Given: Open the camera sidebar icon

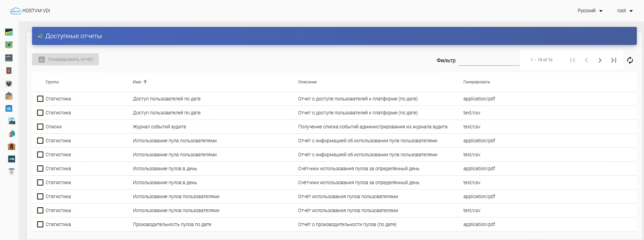Looking at the screenshot, I should pos(12,121).
